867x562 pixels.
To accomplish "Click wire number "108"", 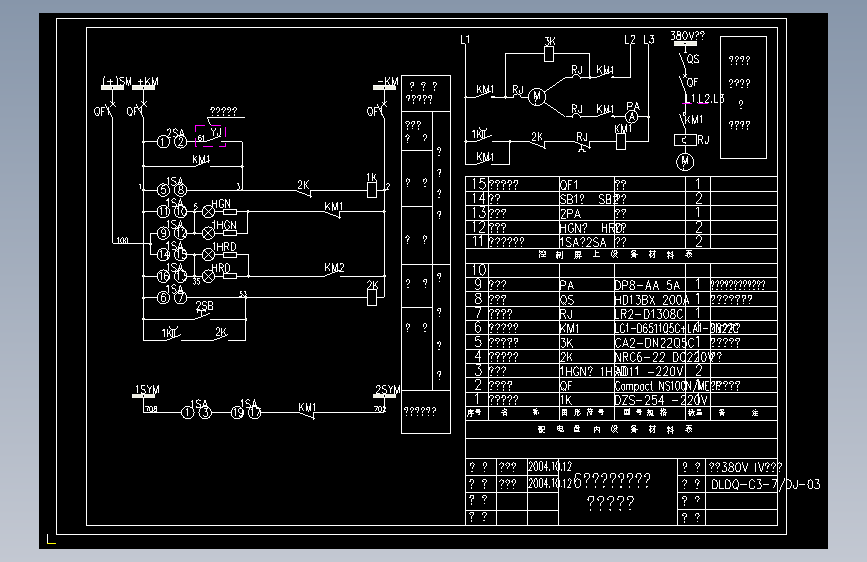I will pos(122,240).
